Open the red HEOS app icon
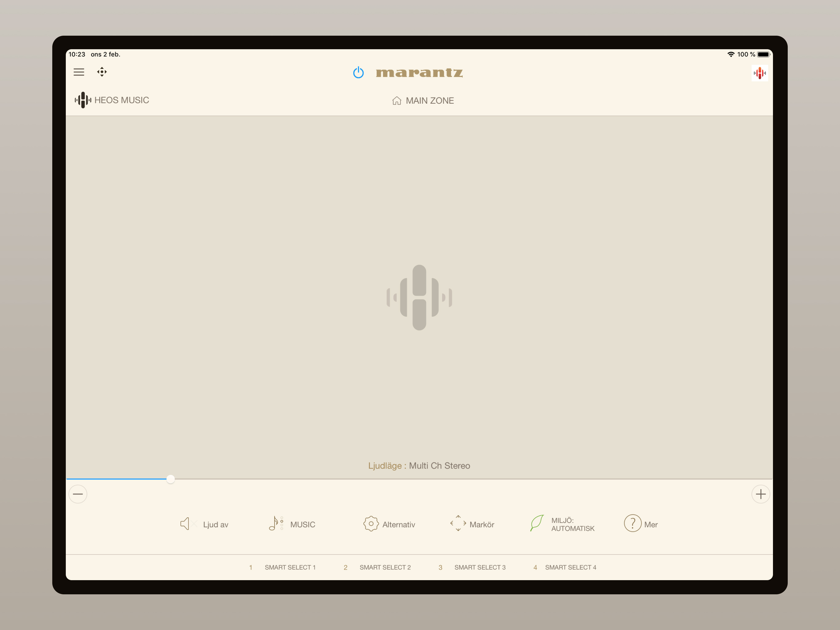 click(759, 73)
